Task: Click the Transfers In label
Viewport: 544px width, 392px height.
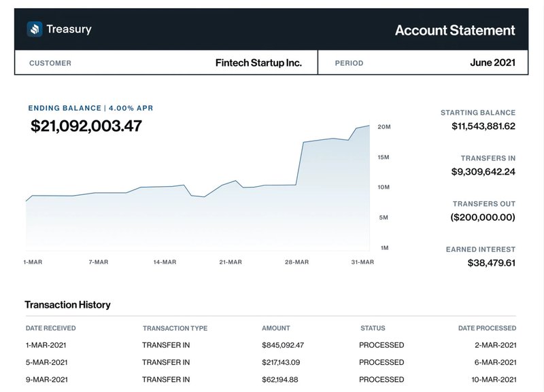Action: (x=488, y=158)
